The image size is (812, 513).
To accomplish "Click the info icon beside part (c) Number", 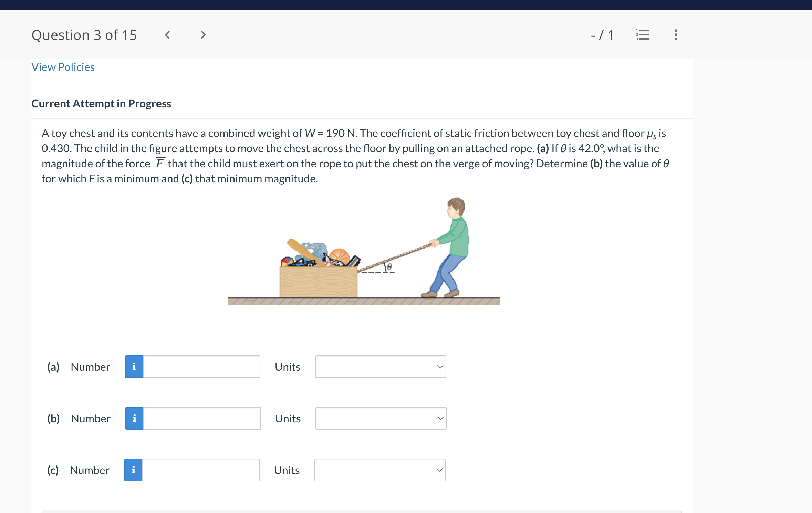I will tap(133, 470).
